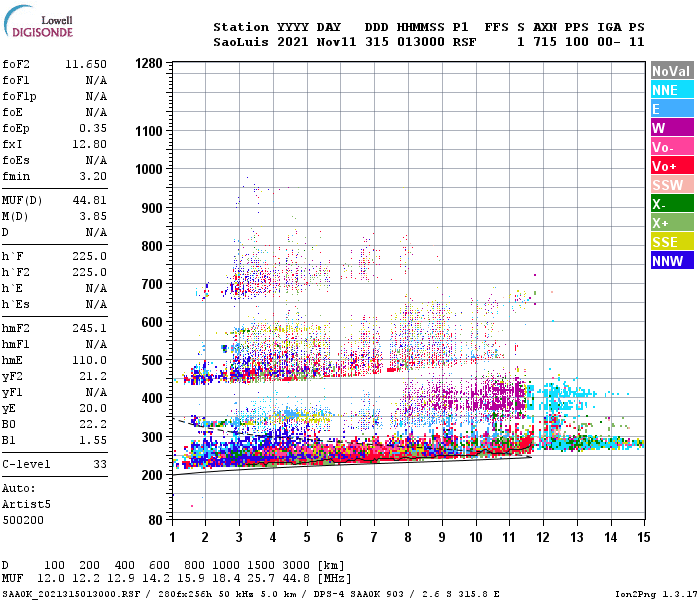This screenshot has width=700, height=600.
Task: Click the hmE value 110.0
Action: pyautogui.click(x=90, y=360)
